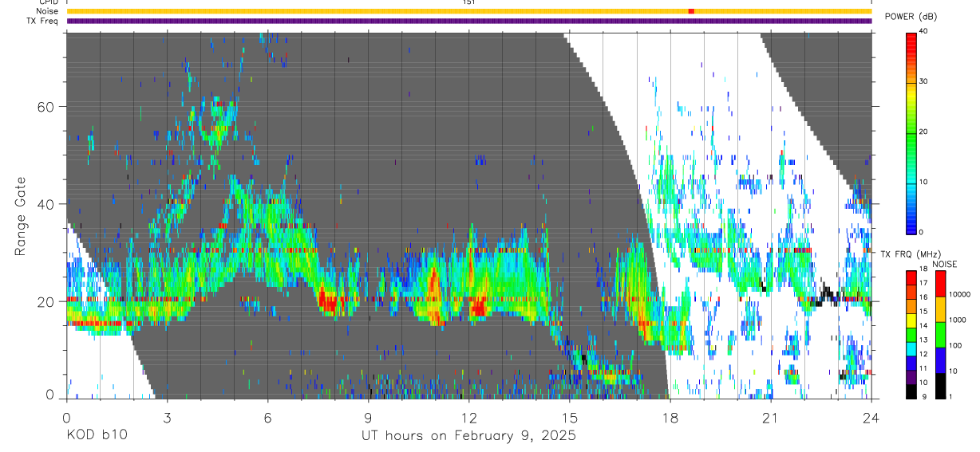This screenshot has width=980, height=452.
Task: Click the yellow 14–15 MHz swatch in the TX FRQ legend
Action: coord(911,320)
